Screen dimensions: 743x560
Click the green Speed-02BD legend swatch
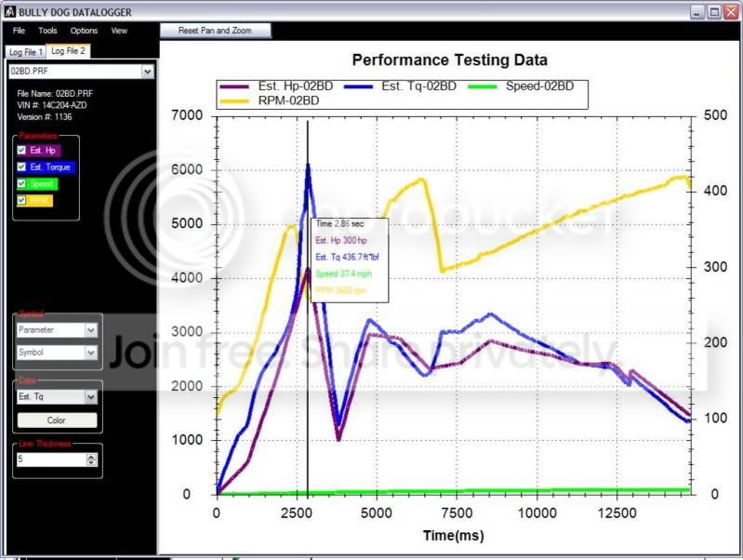click(483, 87)
